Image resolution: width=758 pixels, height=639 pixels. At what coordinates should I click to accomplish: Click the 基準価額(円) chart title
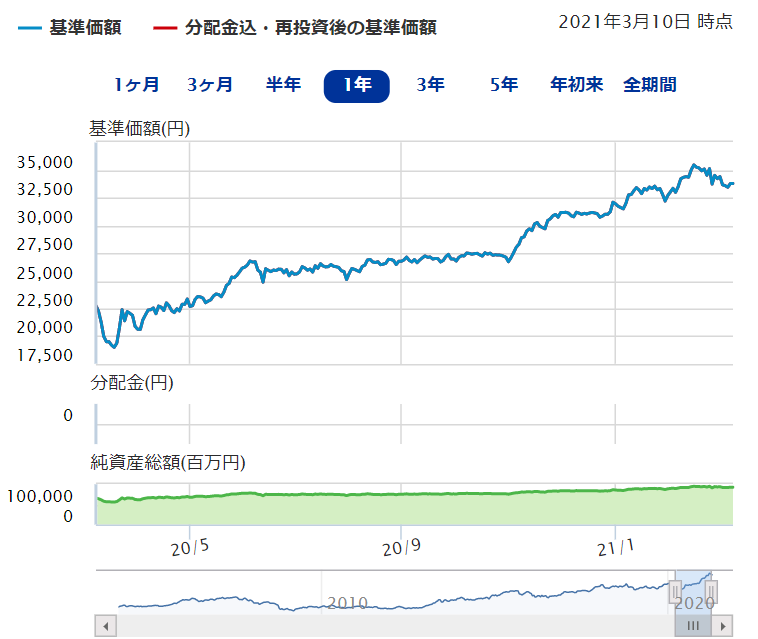click(139, 129)
